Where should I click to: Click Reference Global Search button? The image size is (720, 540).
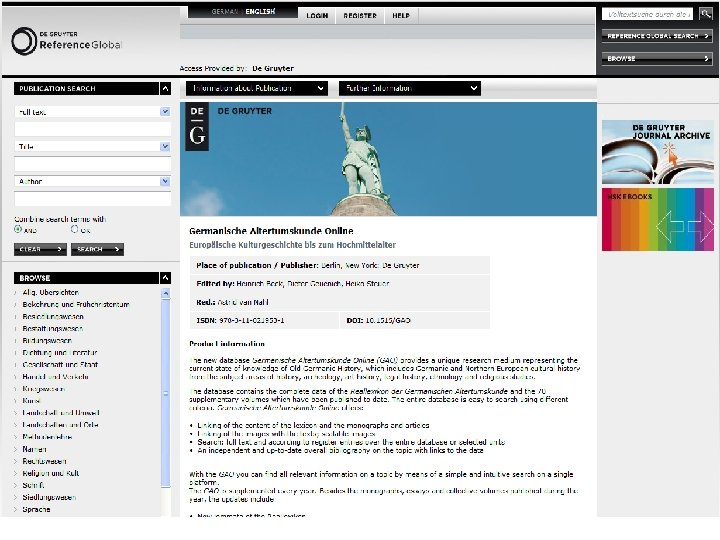(657, 36)
